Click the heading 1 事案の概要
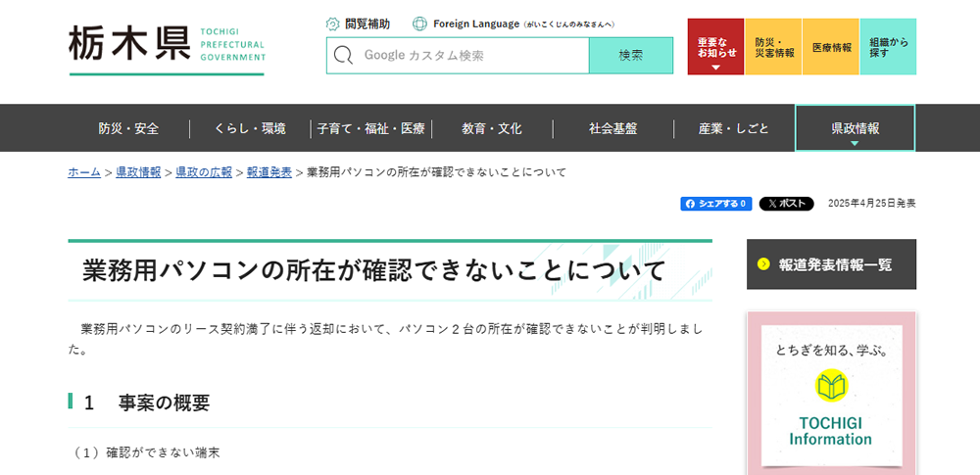Screen dimensions: 980x475 point(147,404)
